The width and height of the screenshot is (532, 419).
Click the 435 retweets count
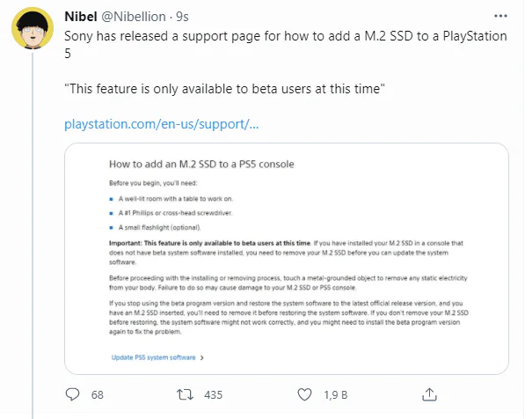pyautogui.click(x=214, y=393)
